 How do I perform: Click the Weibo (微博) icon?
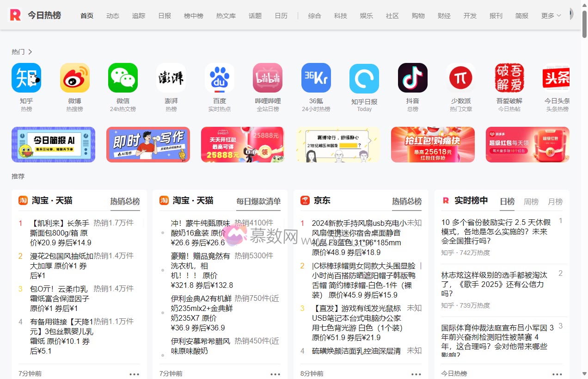pyautogui.click(x=74, y=78)
